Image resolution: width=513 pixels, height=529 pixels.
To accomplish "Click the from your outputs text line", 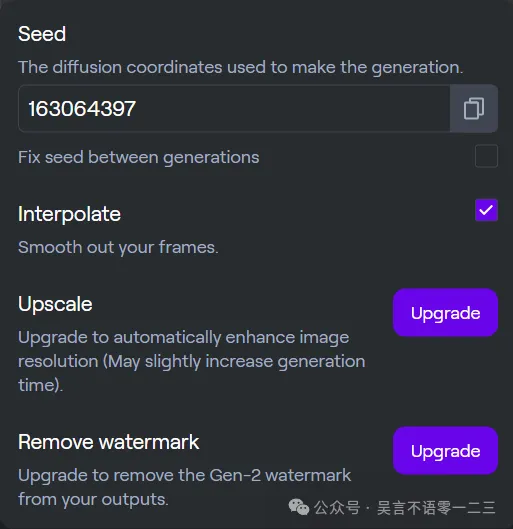I will tap(93, 500).
